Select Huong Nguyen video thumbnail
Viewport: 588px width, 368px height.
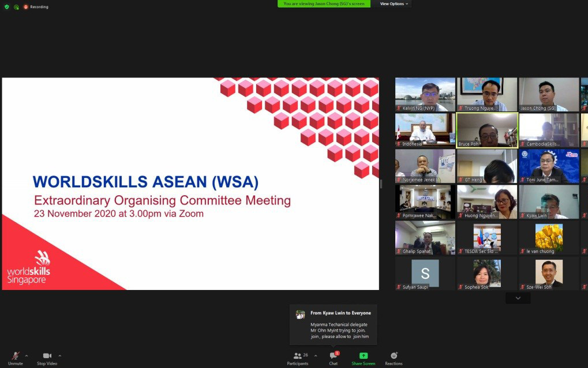(487, 202)
